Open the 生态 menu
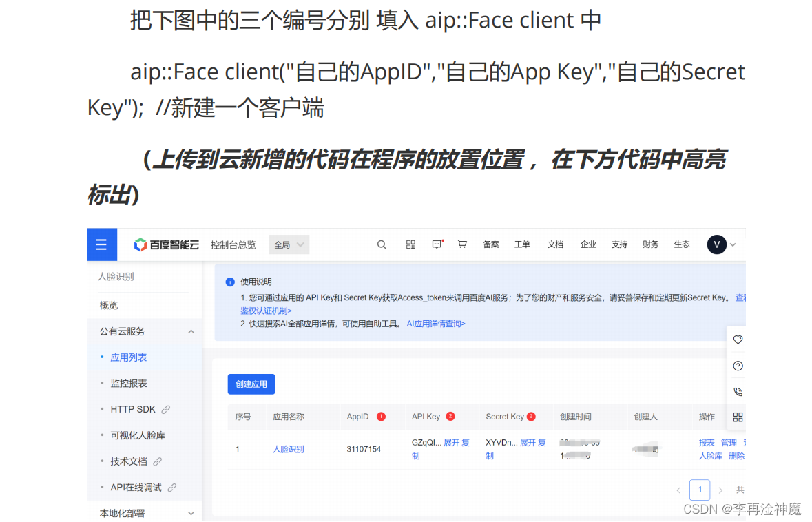 [x=682, y=244]
